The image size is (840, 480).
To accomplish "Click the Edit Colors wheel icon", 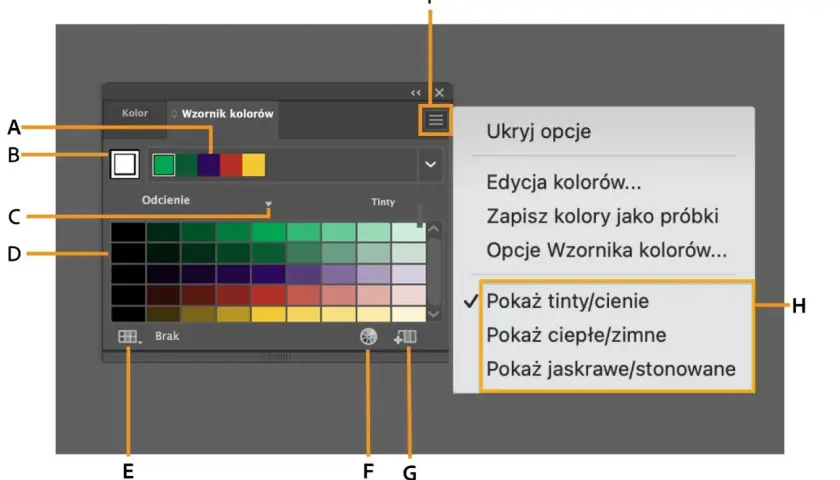I will (x=368, y=336).
